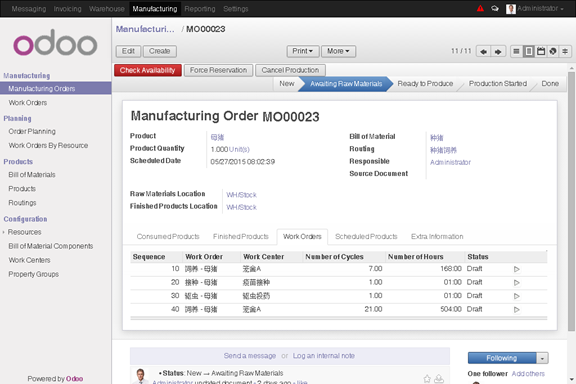This screenshot has width=576, height=384.
Task: Switch to calendar view
Action: click(x=541, y=51)
